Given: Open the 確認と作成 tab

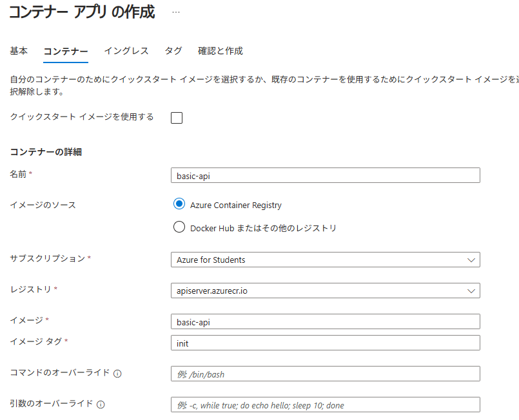Looking at the screenshot, I should 220,51.
